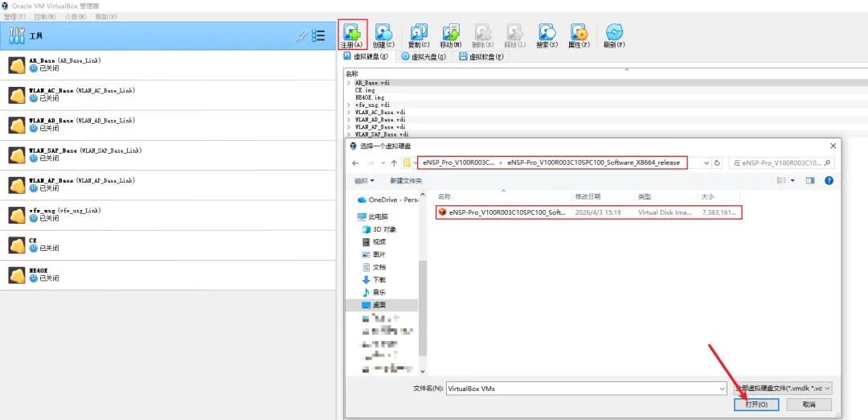Click the 文件名 filename input field

coord(587,389)
